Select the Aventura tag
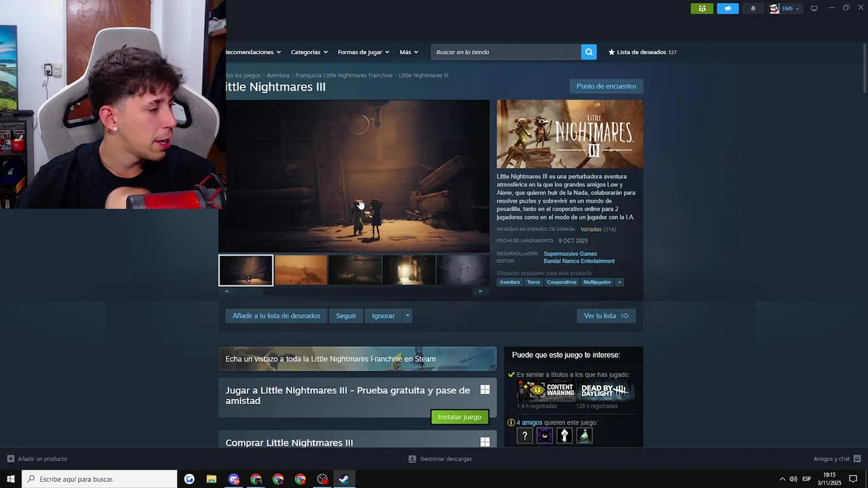This screenshot has width=868, height=488. [510, 282]
